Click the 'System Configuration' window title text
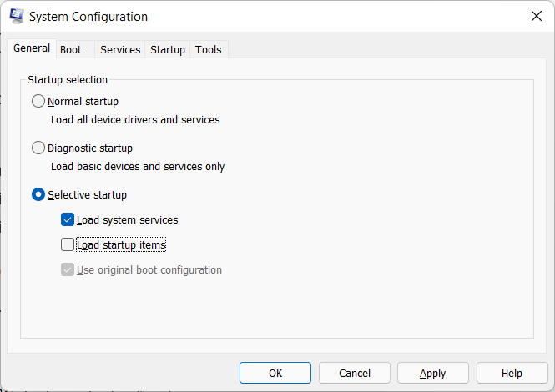Image resolution: width=555 pixels, height=392 pixels. 88,17
